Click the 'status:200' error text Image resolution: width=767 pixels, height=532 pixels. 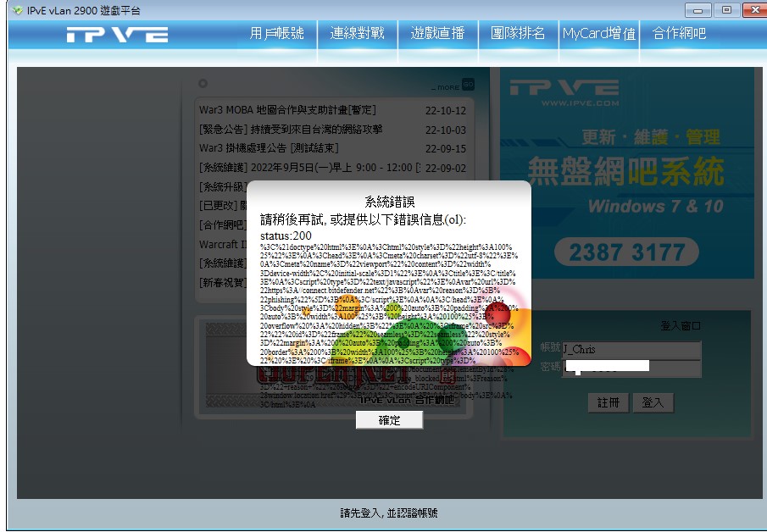pos(286,236)
